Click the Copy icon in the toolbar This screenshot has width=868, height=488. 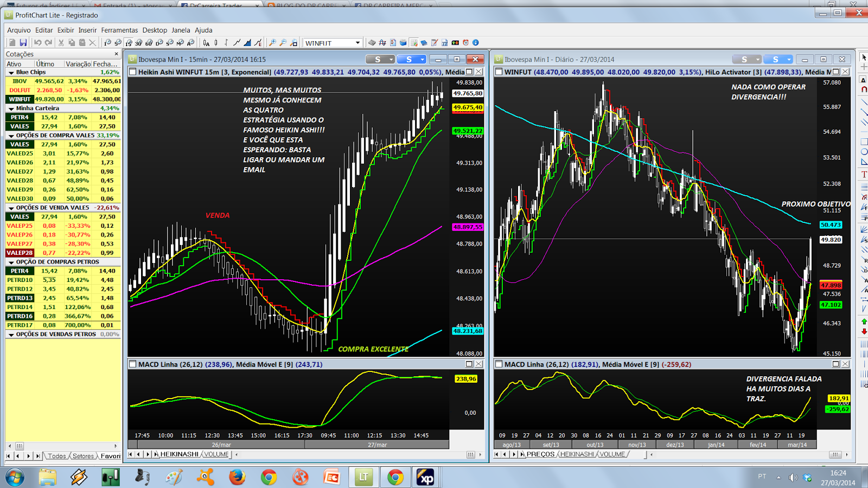(x=72, y=42)
